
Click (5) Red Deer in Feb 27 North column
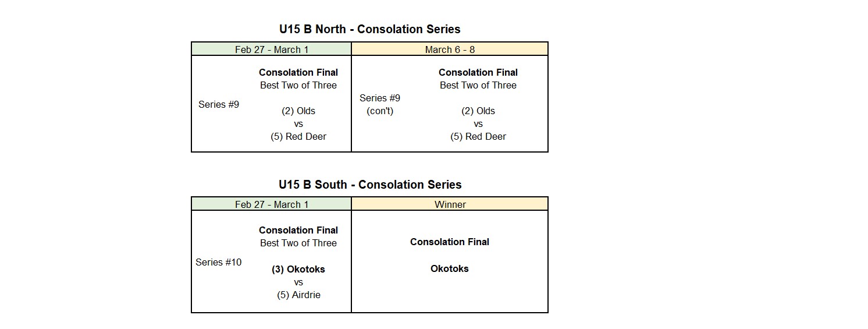[298, 136]
